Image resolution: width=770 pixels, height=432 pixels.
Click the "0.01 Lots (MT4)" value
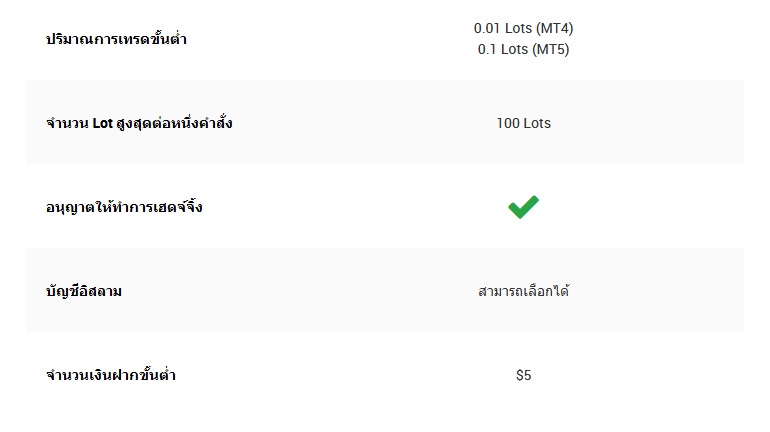523,28
